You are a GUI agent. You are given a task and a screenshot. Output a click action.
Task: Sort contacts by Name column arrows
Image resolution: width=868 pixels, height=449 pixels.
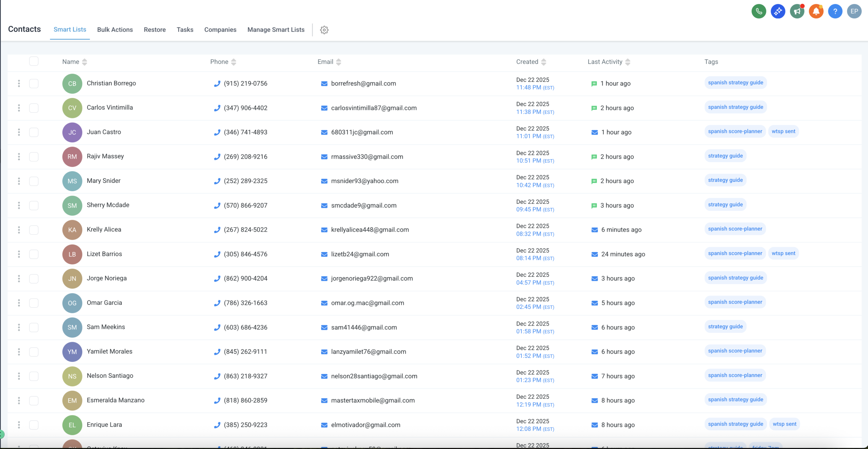pyautogui.click(x=84, y=62)
